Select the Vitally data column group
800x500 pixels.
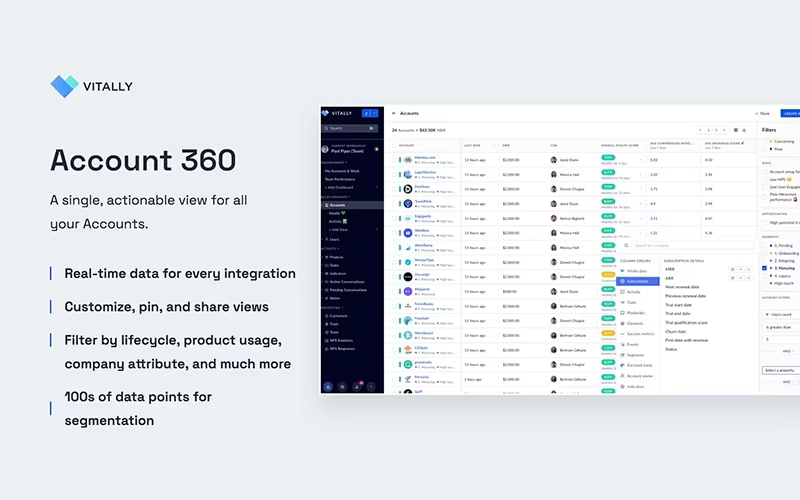(634, 271)
